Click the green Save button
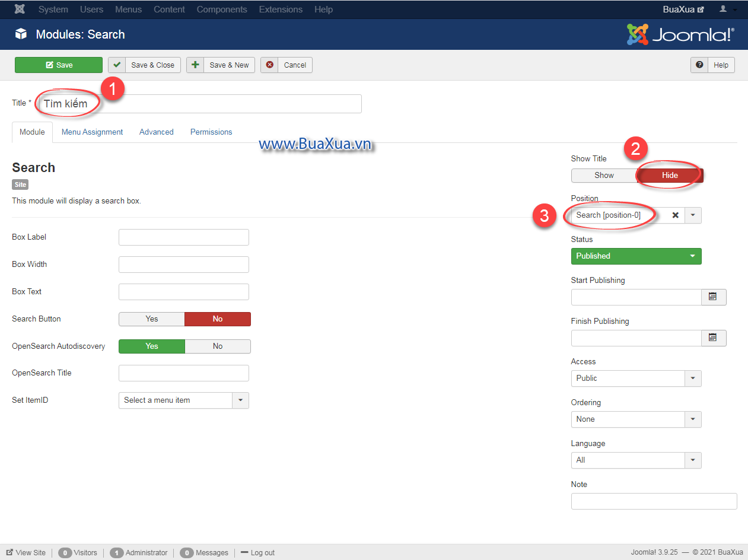748x560 pixels. [x=59, y=65]
